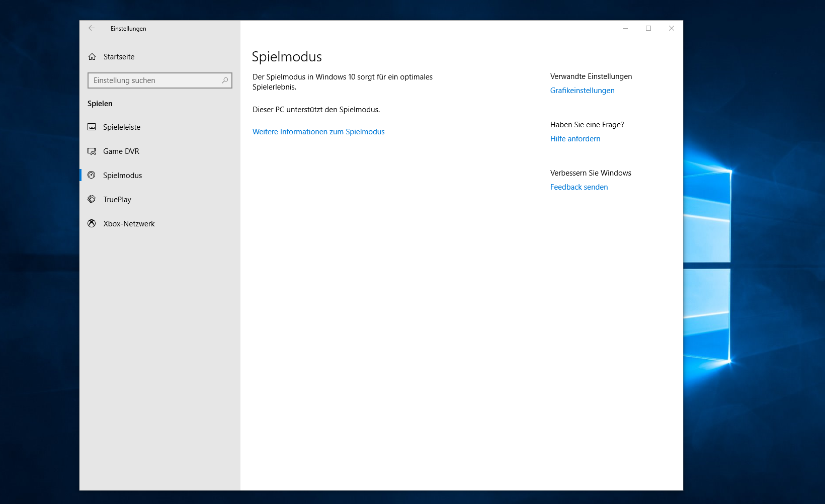Click the Game DVR icon in the sidebar
This screenshot has height=504, width=825.
[x=92, y=151]
